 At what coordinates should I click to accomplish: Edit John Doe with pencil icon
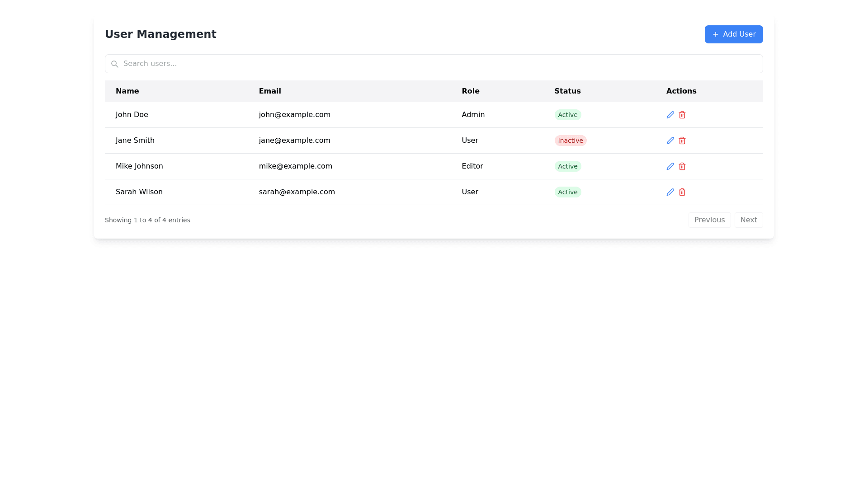670,115
